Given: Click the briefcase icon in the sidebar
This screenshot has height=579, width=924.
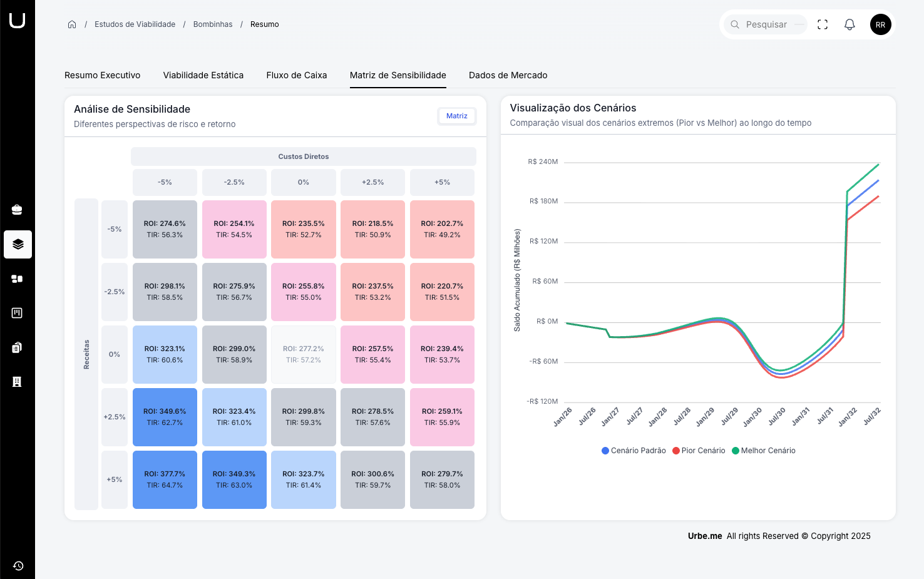Looking at the screenshot, I should tap(18, 210).
